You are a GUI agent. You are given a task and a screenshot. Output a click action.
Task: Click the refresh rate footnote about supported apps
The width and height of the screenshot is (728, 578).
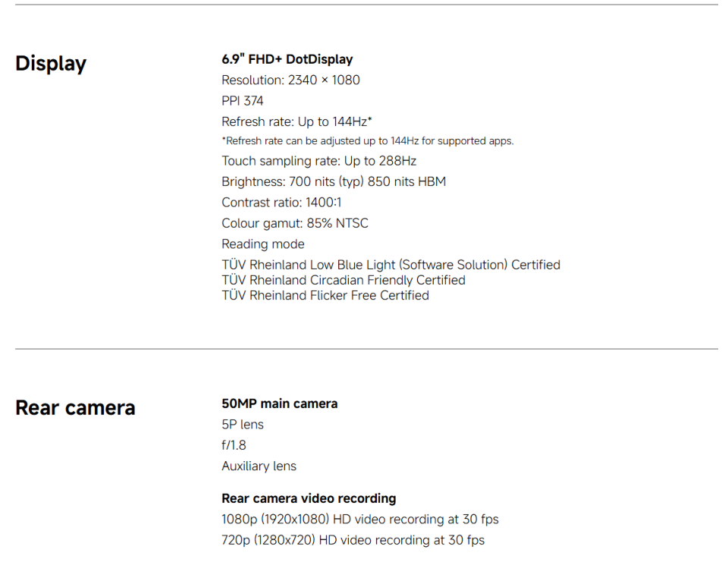(367, 141)
